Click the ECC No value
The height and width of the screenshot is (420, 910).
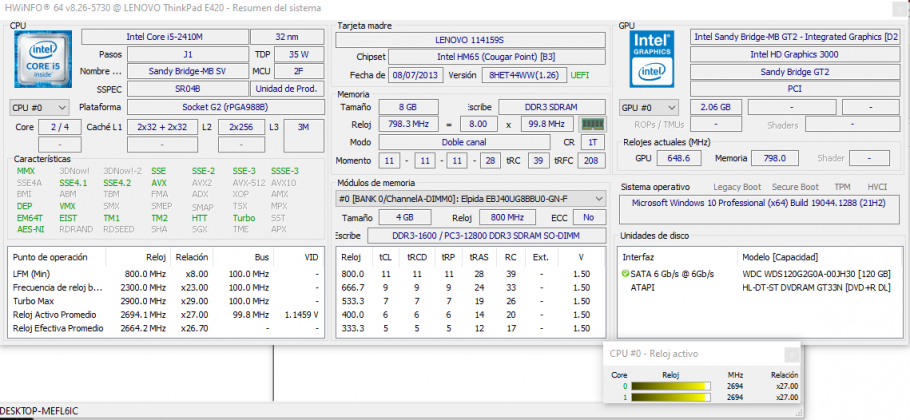589,218
